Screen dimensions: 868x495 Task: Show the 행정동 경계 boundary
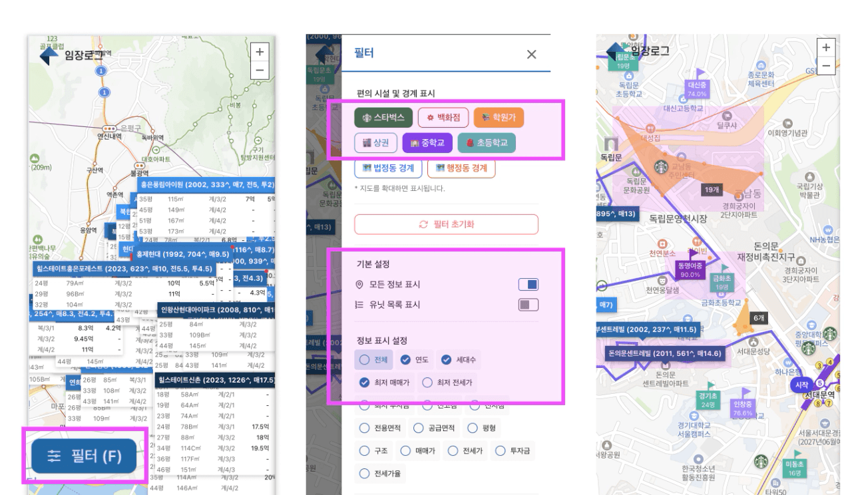(461, 168)
